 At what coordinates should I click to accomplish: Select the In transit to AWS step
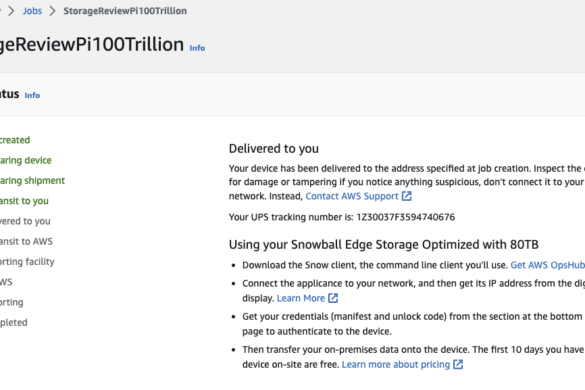pyautogui.click(x=26, y=241)
